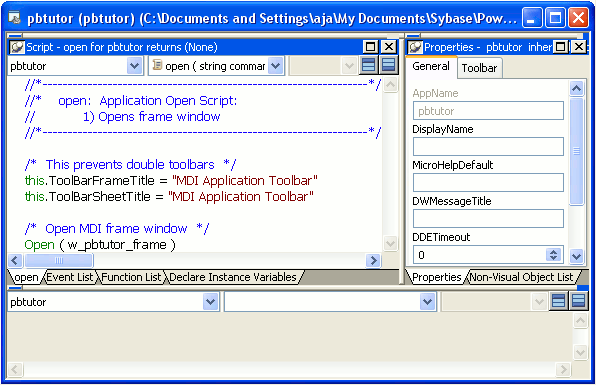Close the Script pane
The image size is (596, 385).
click(389, 47)
